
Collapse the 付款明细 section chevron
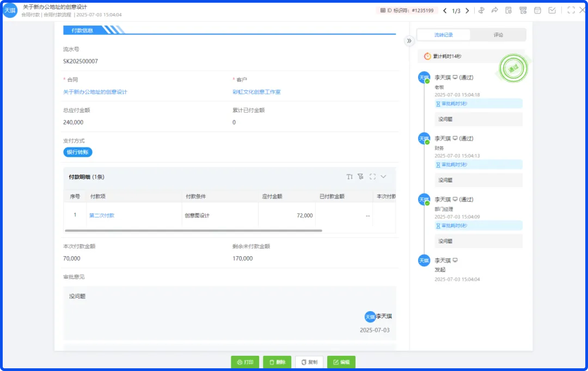(383, 177)
